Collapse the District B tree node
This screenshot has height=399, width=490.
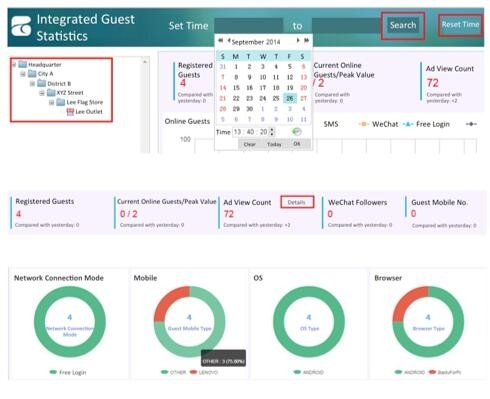click(x=32, y=83)
